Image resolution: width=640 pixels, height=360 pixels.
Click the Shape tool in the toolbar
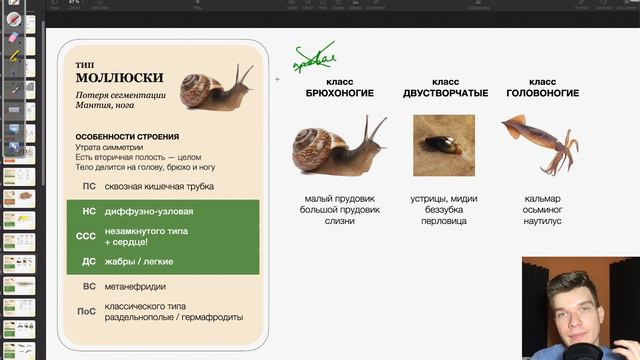click(x=338, y=4)
